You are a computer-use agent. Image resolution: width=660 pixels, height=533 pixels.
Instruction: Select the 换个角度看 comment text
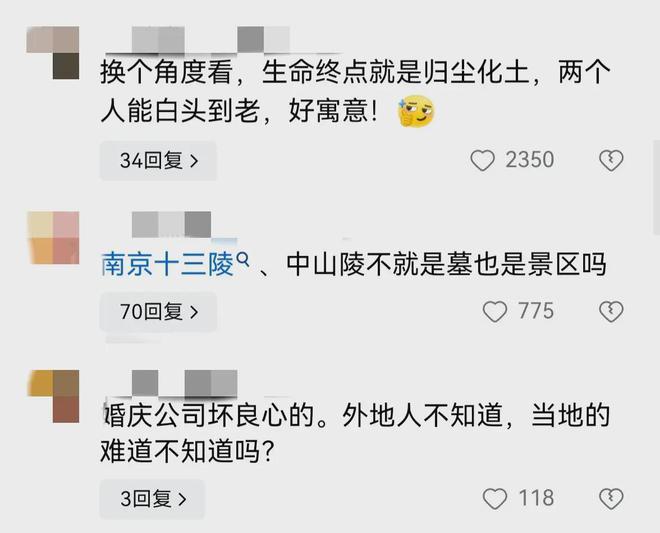click(355, 92)
